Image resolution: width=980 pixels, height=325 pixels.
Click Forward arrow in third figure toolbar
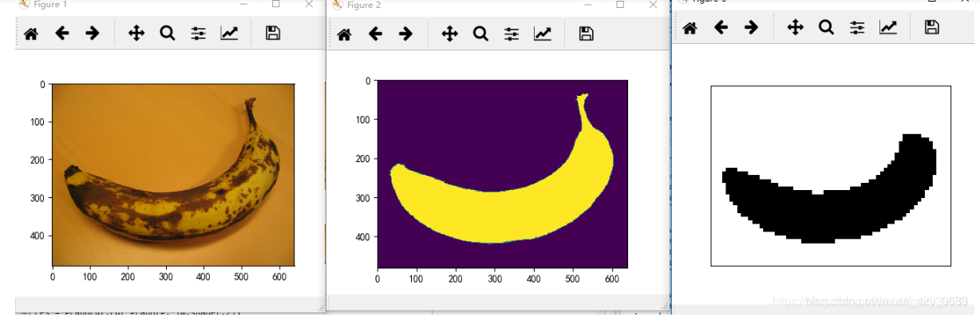pyautogui.click(x=751, y=28)
